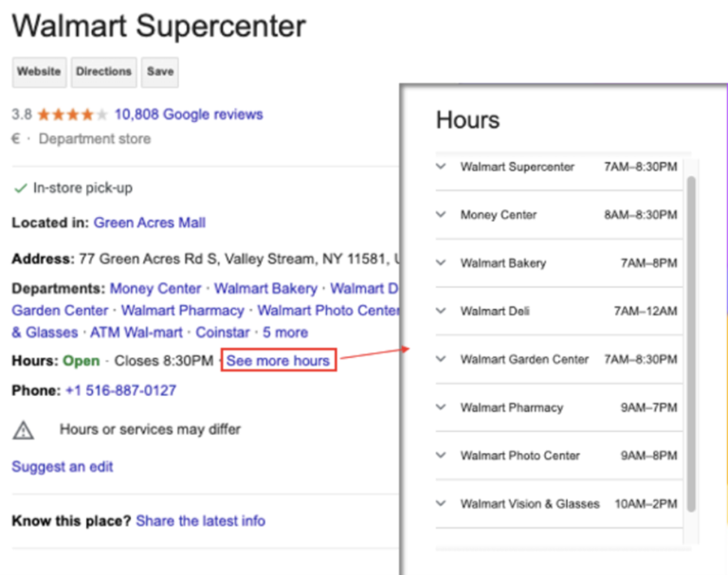Click the Suggest an edit link
This screenshot has height=575, width=728.
pyautogui.click(x=63, y=467)
